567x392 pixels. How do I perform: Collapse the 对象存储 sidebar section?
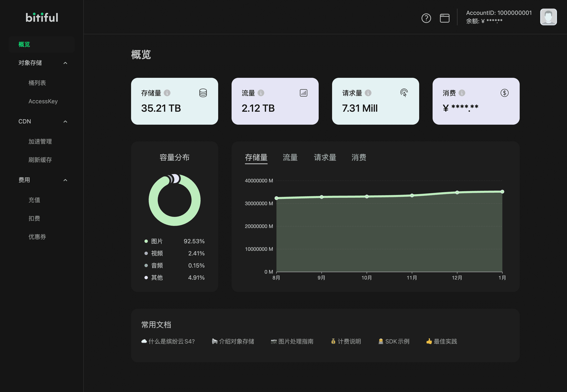[x=65, y=63]
